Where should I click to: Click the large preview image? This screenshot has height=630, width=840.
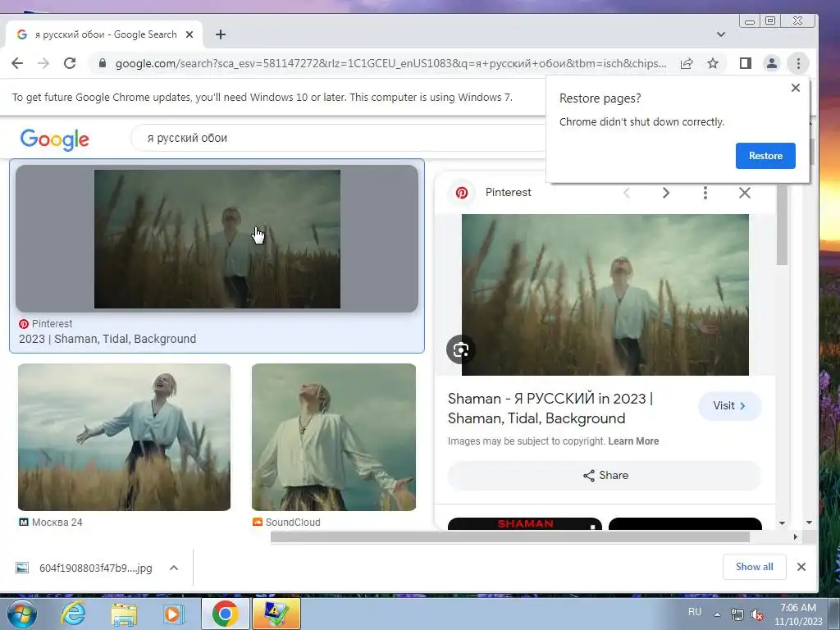(x=605, y=294)
